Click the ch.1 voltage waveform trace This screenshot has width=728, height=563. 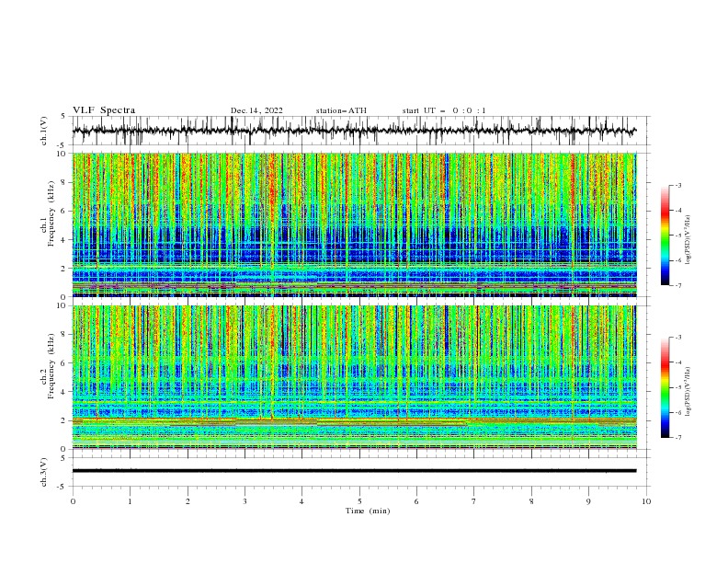coord(354,131)
